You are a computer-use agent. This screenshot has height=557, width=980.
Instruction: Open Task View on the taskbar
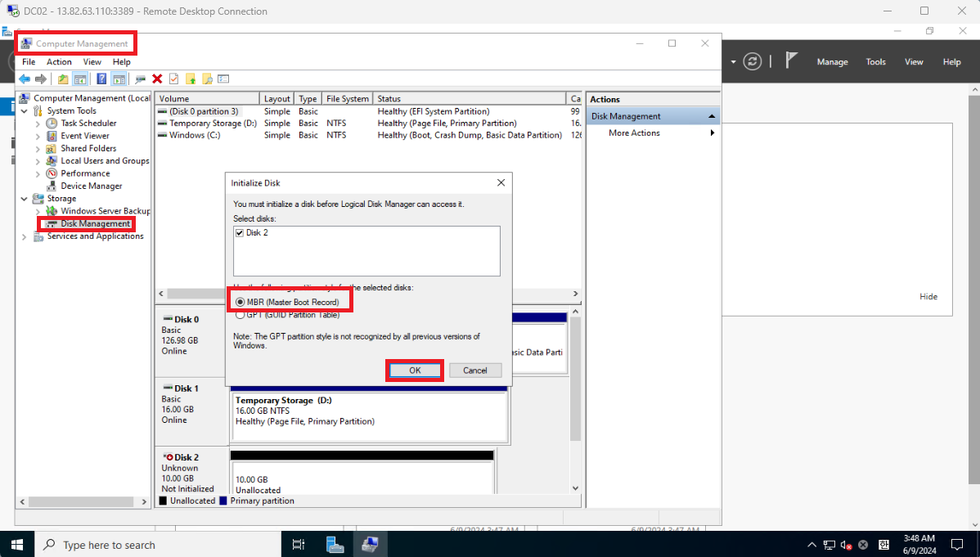click(x=299, y=545)
